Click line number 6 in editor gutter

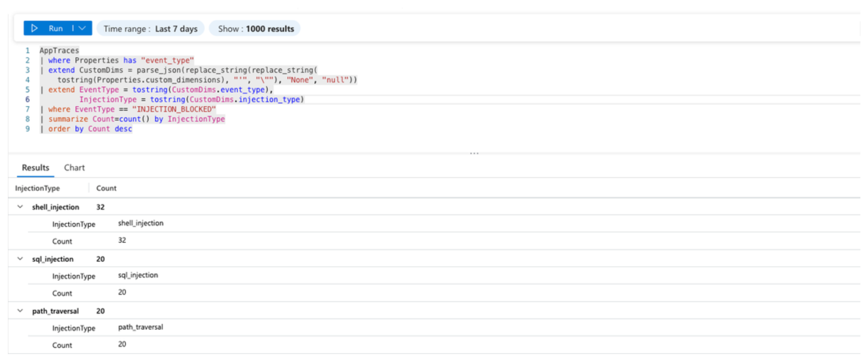coord(28,99)
